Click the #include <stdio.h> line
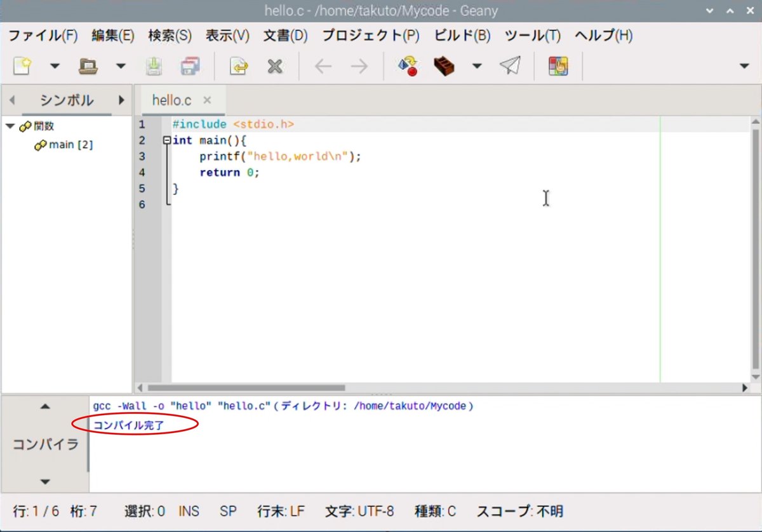The image size is (762, 532). coord(233,124)
